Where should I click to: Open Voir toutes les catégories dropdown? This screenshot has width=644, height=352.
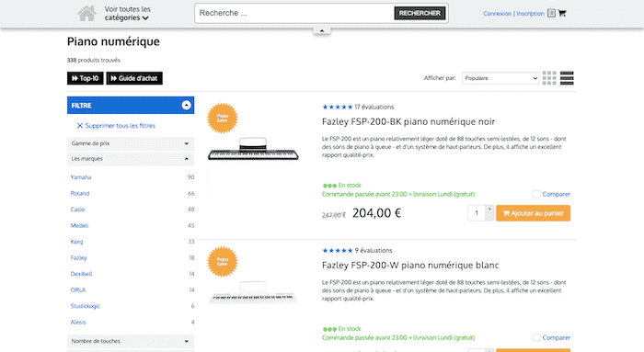point(127,13)
